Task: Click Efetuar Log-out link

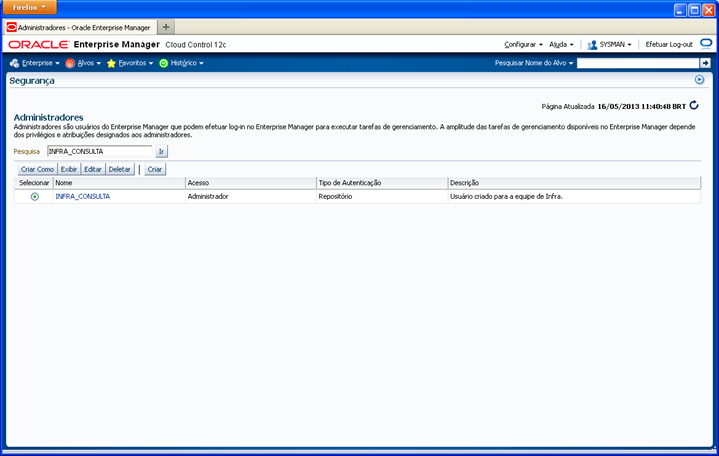Action: point(669,44)
